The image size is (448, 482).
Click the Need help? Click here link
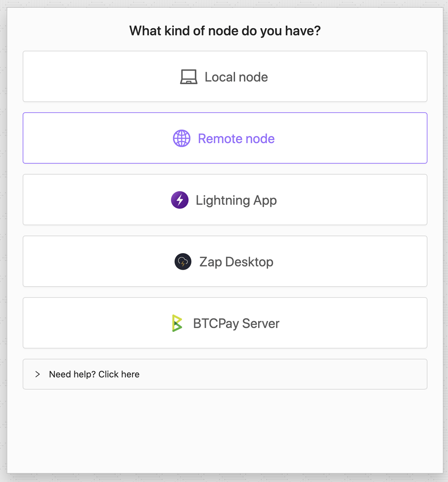(x=94, y=374)
